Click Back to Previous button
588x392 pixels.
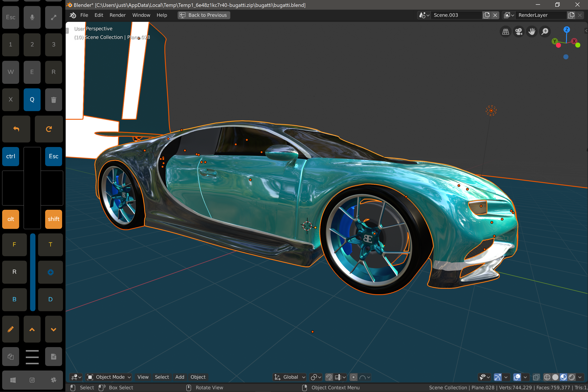pos(204,15)
